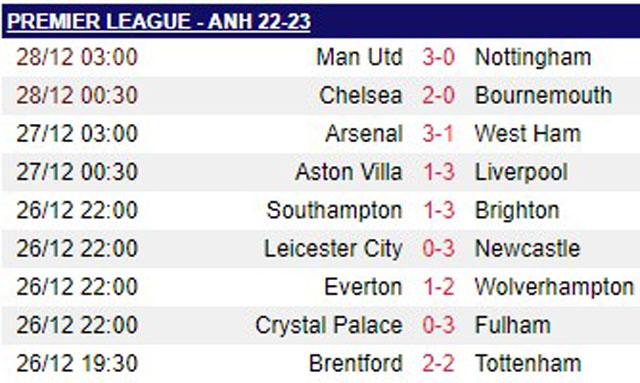Click the Brentford 2-2 Tottenham score
The height and width of the screenshot is (383, 640).
point(438,363)
